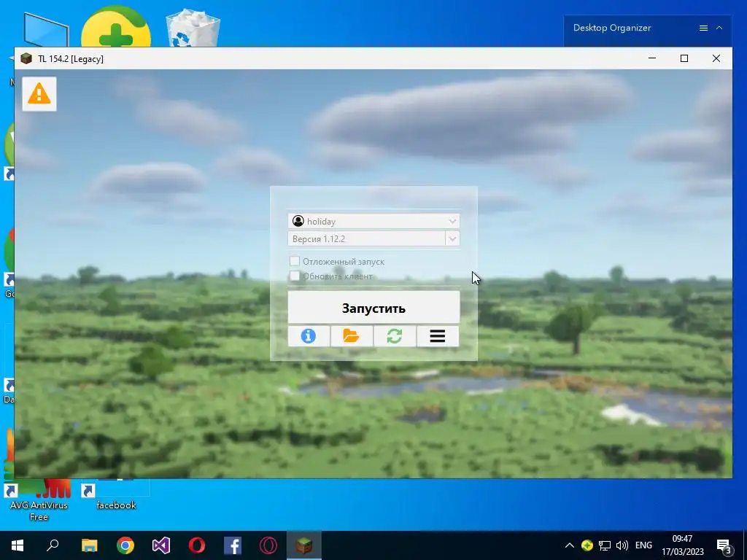Click the TL launcher block icon in title bar

click(x=26, y=58)
